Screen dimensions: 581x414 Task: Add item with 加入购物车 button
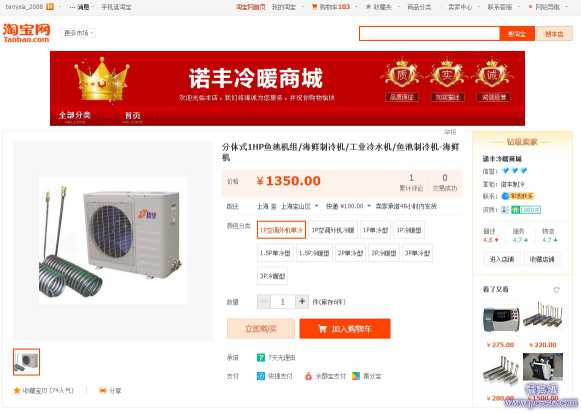tap(345, 329)
